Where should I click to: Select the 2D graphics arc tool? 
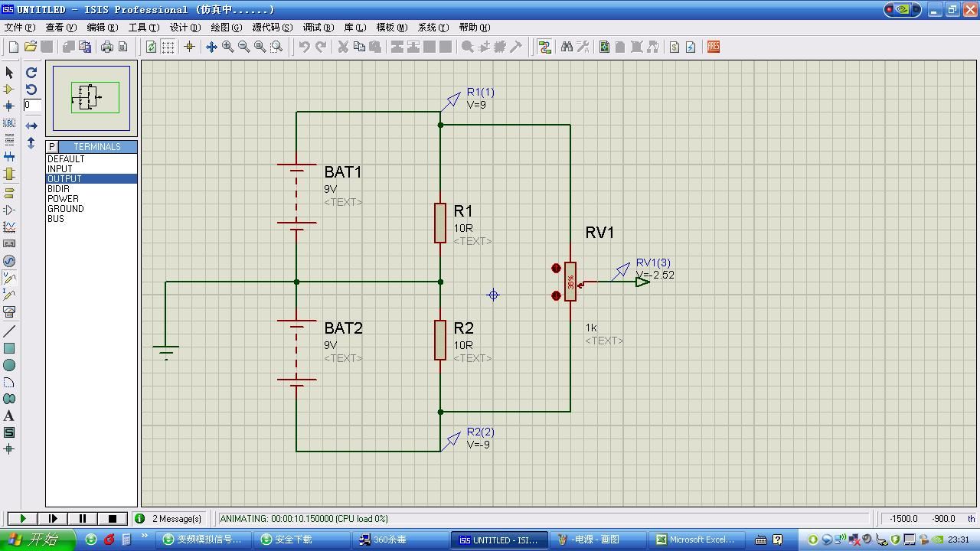[9, 382]
